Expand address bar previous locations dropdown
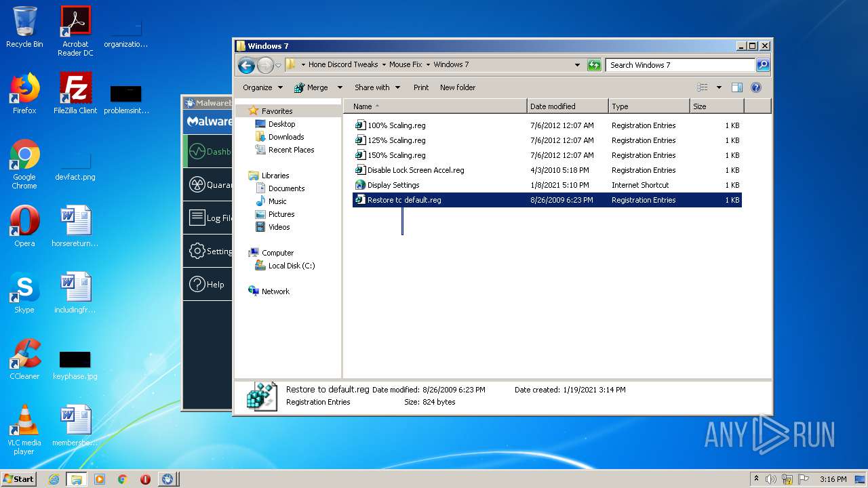This screenshot has height=488, width=868. (x=577, y=65)
